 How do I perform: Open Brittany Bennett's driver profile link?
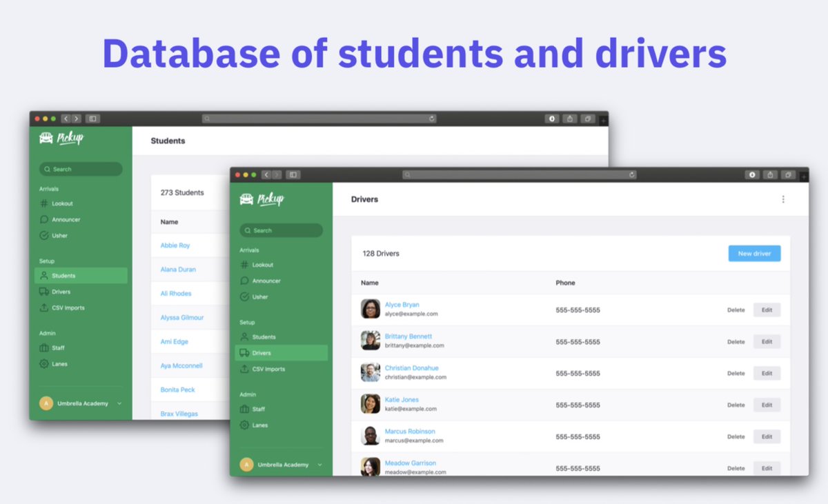click(408, 336)
